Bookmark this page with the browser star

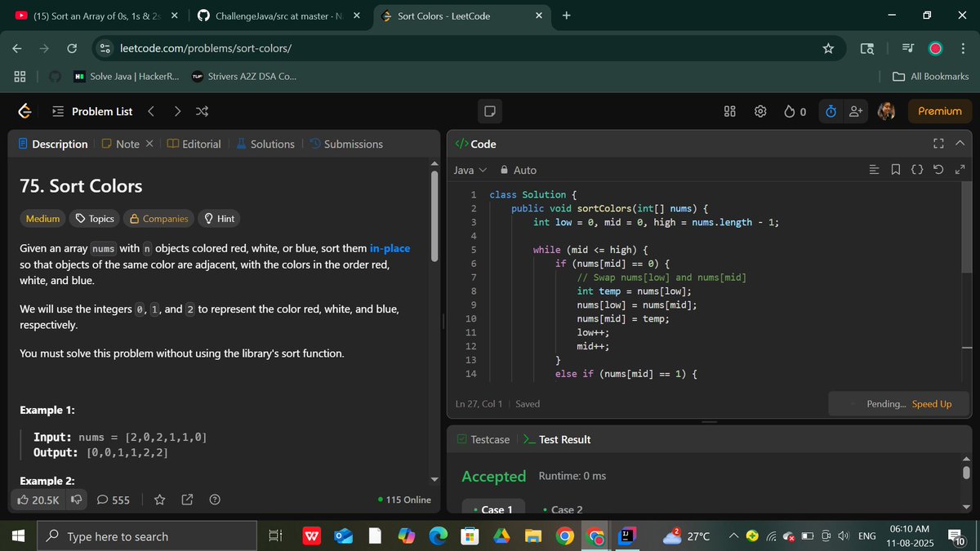coord(828,48)
